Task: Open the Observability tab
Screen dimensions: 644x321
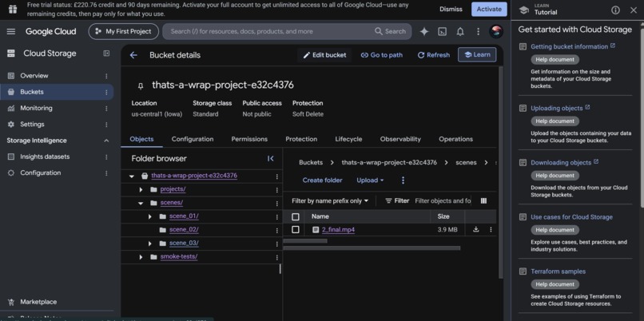Action: (400, 139)
